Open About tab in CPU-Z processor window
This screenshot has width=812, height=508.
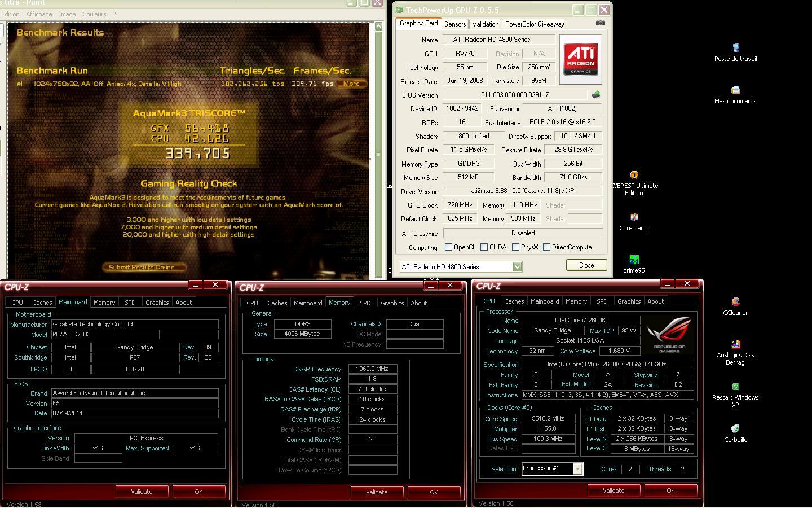pyautogui.click(x=655, y=301)
